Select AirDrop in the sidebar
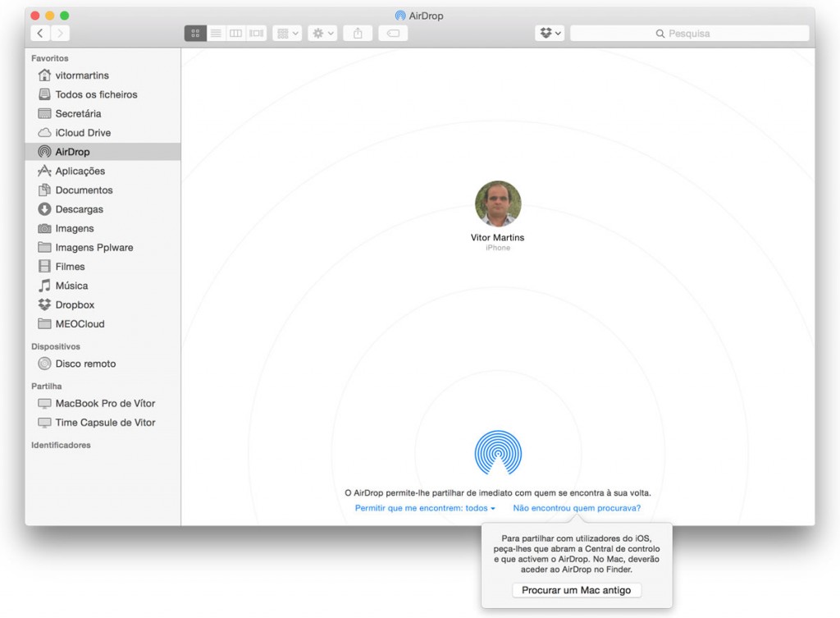Screen dimensions: 840x618 tap(103, 152)
